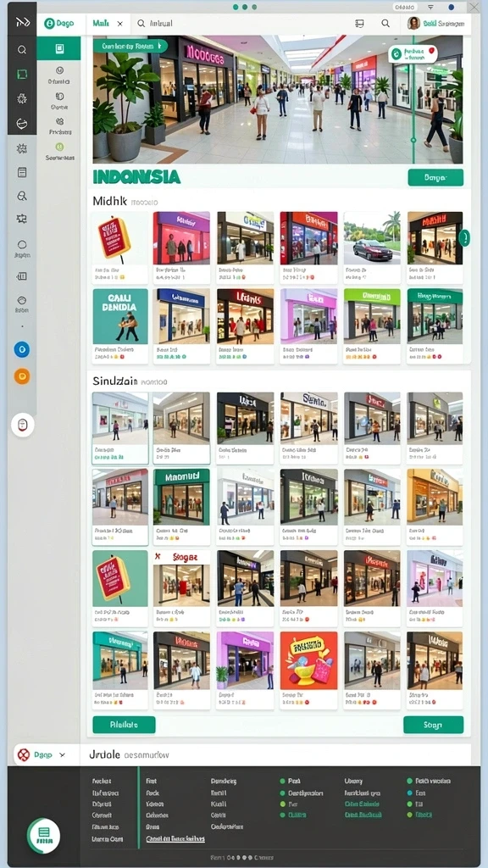Click the magnifier zoom icon in gray sidebar

click(x=22, y=196)
